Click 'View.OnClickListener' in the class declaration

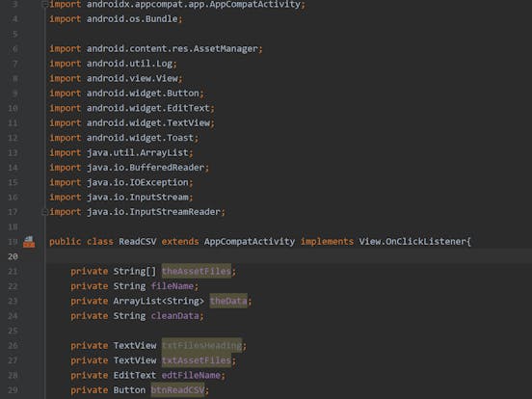point(412,242)
